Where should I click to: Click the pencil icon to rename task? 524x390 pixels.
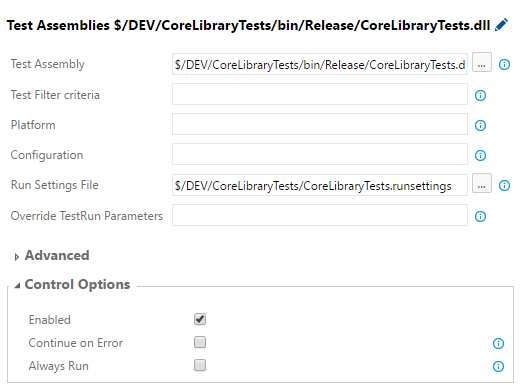click(501, 25)
